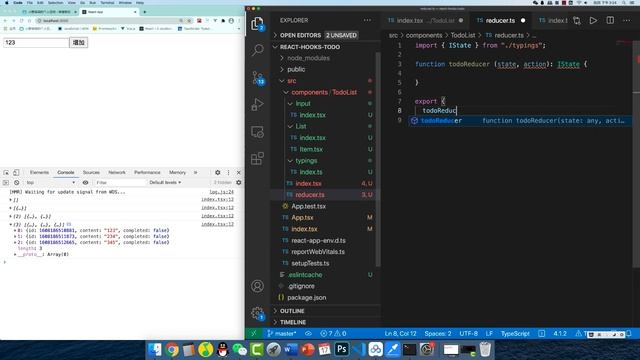The image size is (640, 360).
Task: Accept todoReducer autocomplete suggestion
Action: coord(520,121)
